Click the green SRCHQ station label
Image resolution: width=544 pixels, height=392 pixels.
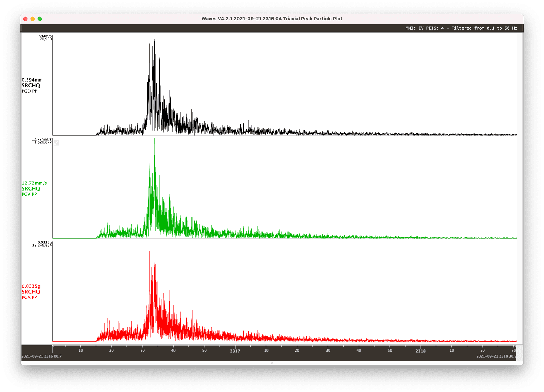coord(31,189)
